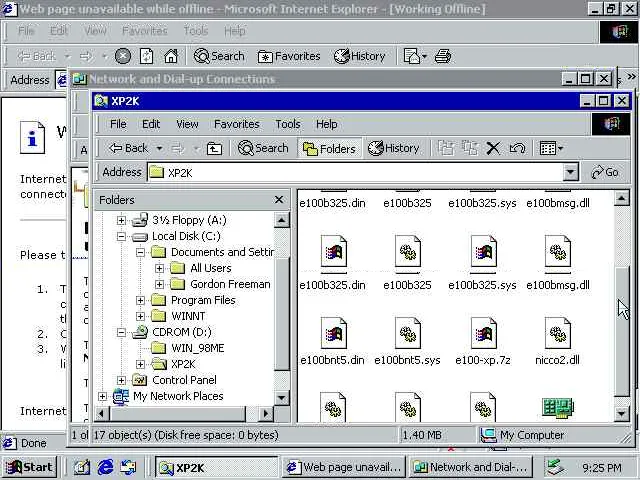The image size is (640, 480).
Task: Open History in XP2K toolbar
Action: click(x=393, y=148)
